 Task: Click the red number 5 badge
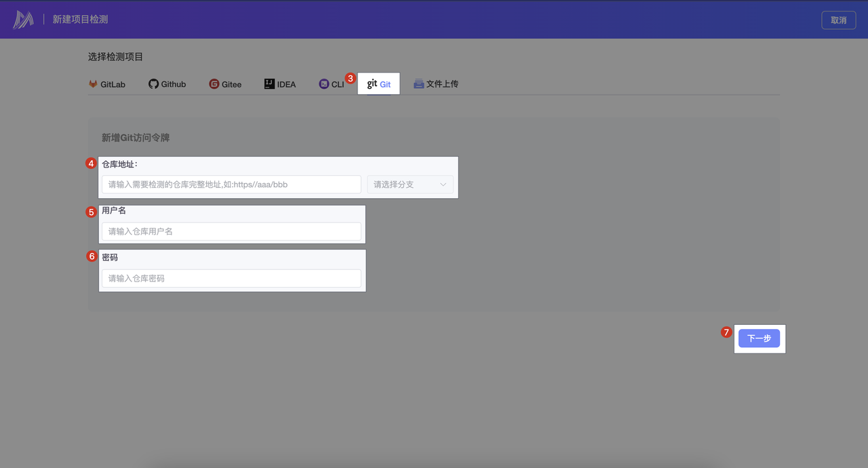[91, 212]
